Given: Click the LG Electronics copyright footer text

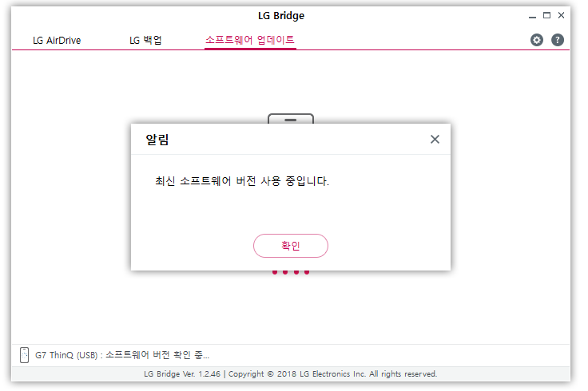Looking at the screenshot, I should tap(332, 374).
